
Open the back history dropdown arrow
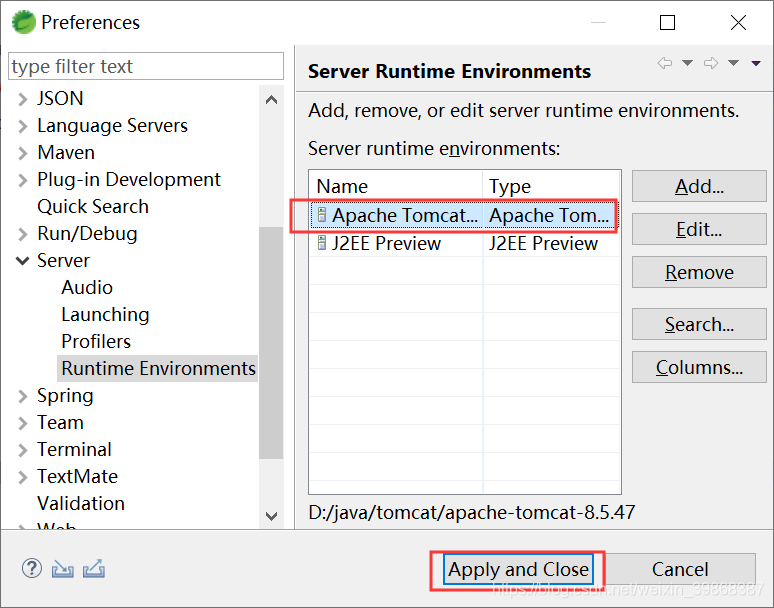click(687, 63)
